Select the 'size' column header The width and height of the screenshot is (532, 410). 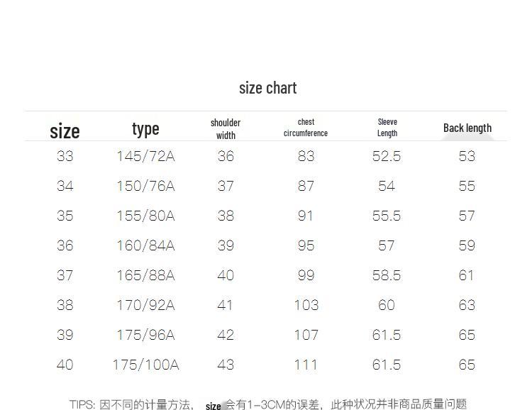(65, 131)
